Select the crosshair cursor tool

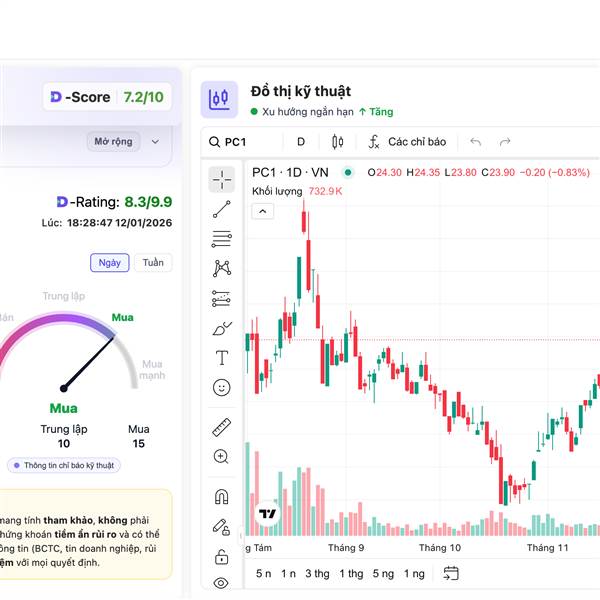click(222, 180)
